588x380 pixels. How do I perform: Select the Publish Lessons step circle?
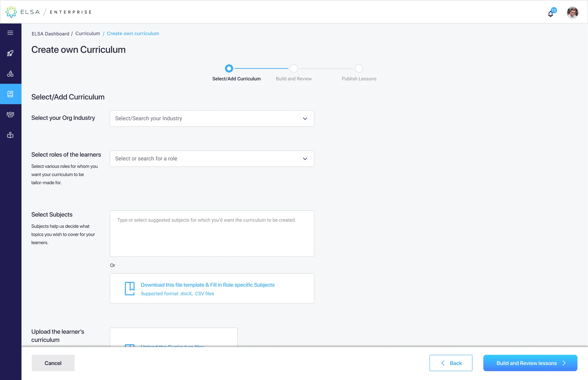click(x=359, y=68)
